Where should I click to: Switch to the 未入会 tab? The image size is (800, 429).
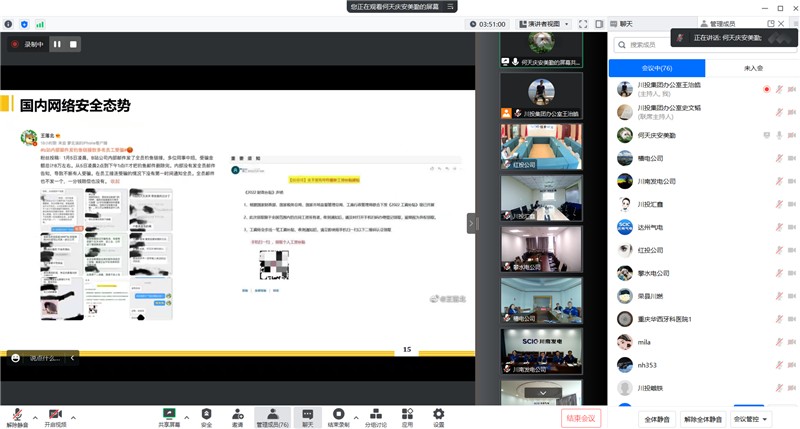752,68
